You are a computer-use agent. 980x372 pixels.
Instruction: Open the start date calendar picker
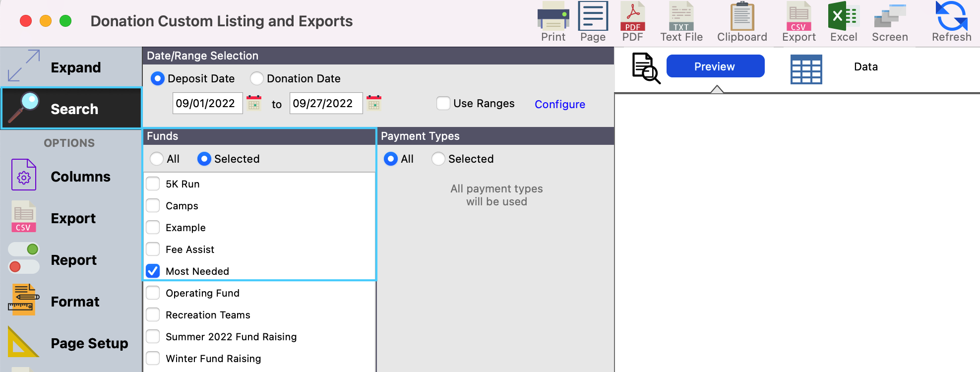pos(254,103)
